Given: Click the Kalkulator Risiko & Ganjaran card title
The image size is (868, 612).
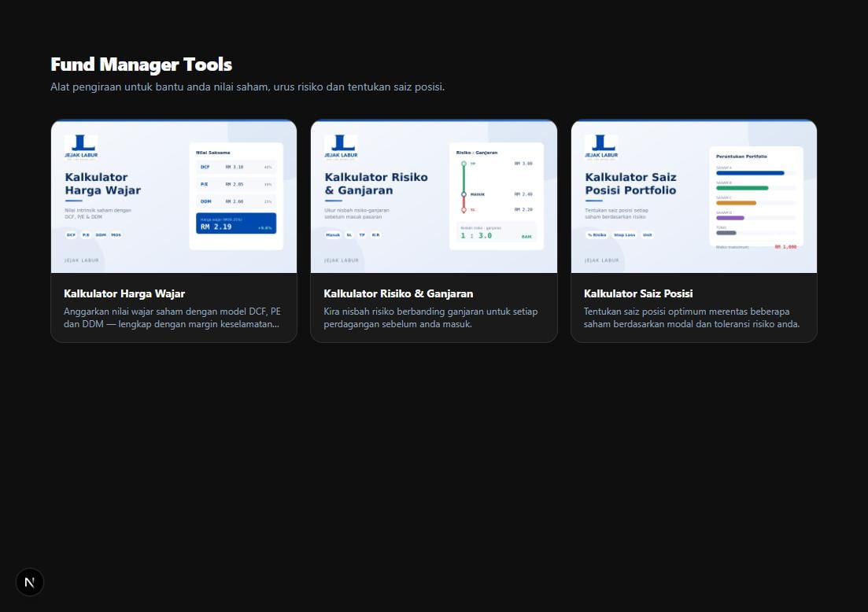Looking at the screenshot, I should point(398,294).
